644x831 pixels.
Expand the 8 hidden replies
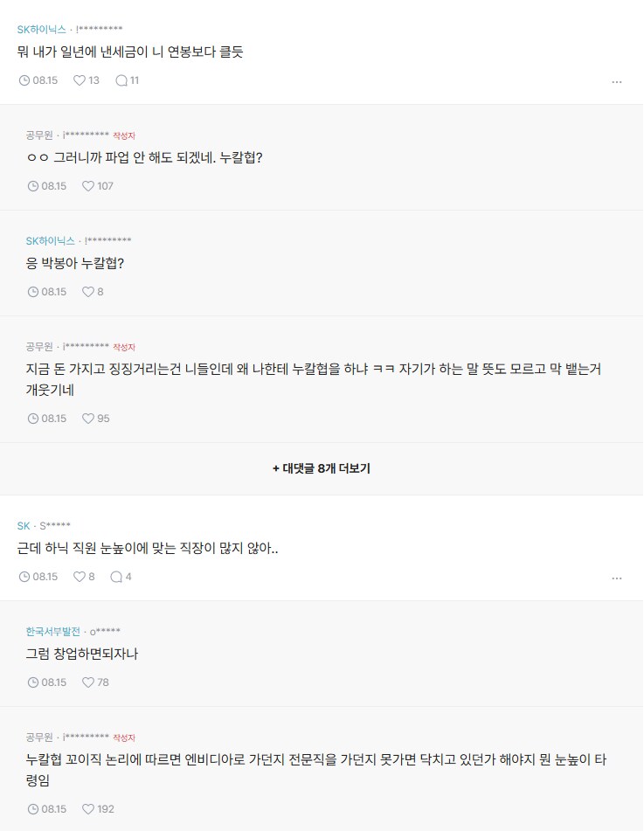[x=322, y=468]
